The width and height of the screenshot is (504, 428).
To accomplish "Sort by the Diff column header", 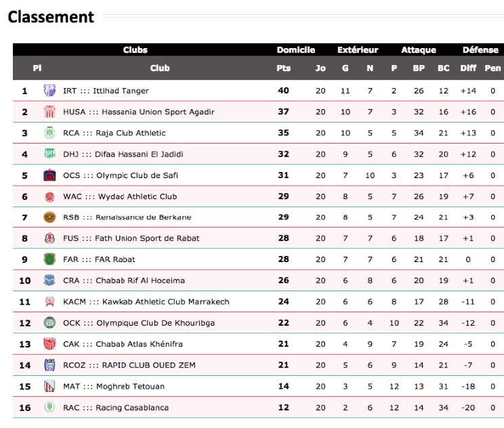I will click(x=468, y=68).
